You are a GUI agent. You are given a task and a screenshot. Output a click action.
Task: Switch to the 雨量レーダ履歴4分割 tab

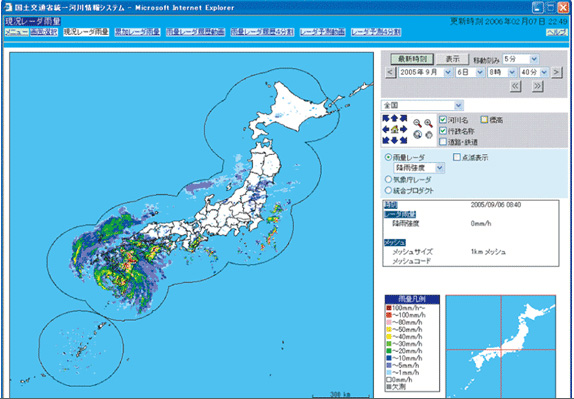pos(262,32)
